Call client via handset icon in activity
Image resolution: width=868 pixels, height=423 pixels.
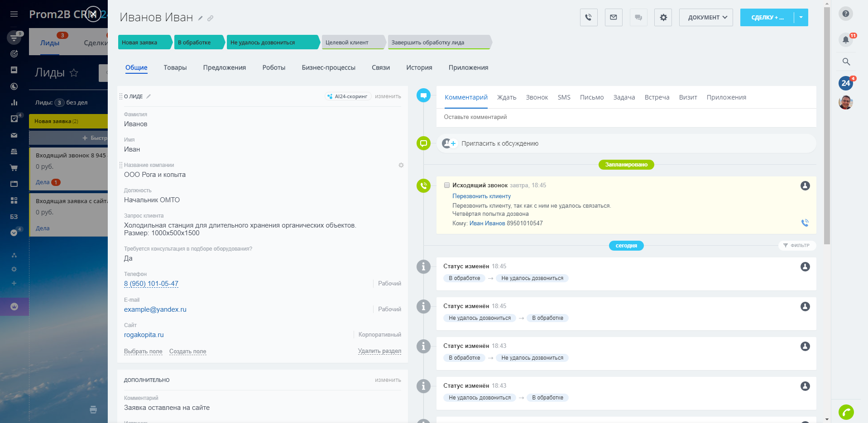pos(805,223)
